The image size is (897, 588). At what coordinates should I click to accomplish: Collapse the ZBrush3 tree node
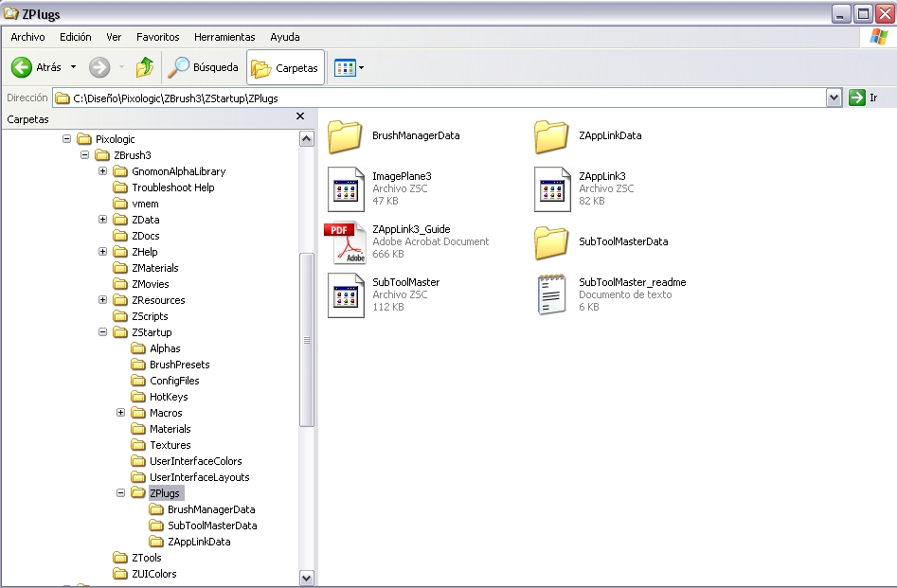click(84, 155)
